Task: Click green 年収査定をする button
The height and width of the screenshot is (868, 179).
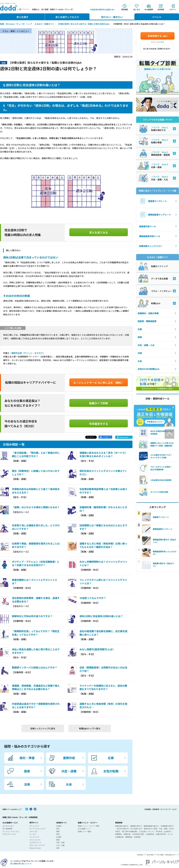Action: click(x=98, y=424)
